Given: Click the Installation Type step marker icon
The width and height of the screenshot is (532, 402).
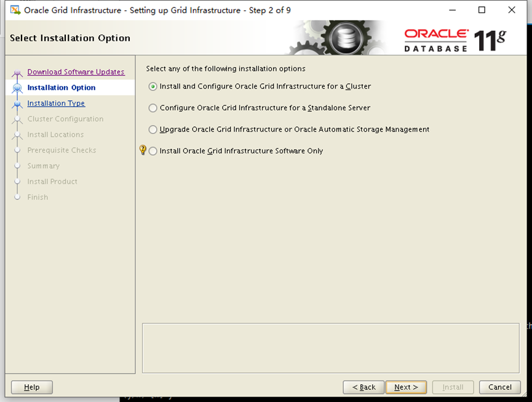Looking at the screenshot, I should click(17, 104).
